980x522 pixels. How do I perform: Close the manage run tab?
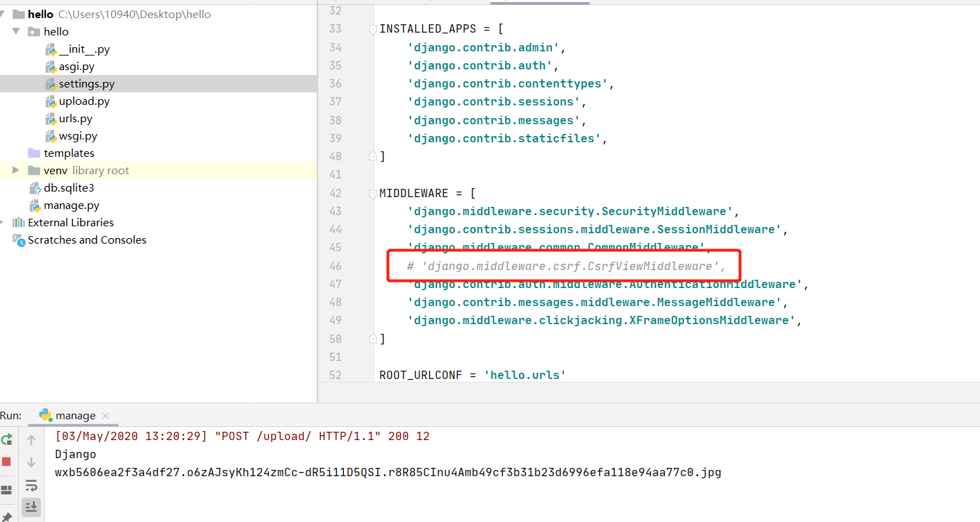coord(106,416)
